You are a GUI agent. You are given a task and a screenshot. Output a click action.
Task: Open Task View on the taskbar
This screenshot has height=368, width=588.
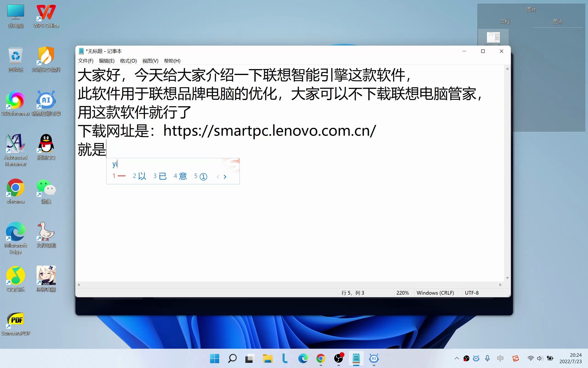250,358
